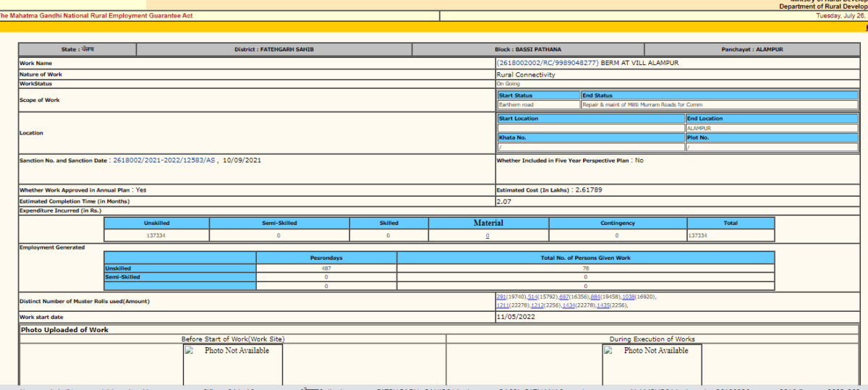The image size is (868, 390).
Task: Click the End Status field about Mitti Murram Roads
Action: click(x=719, y=105)
